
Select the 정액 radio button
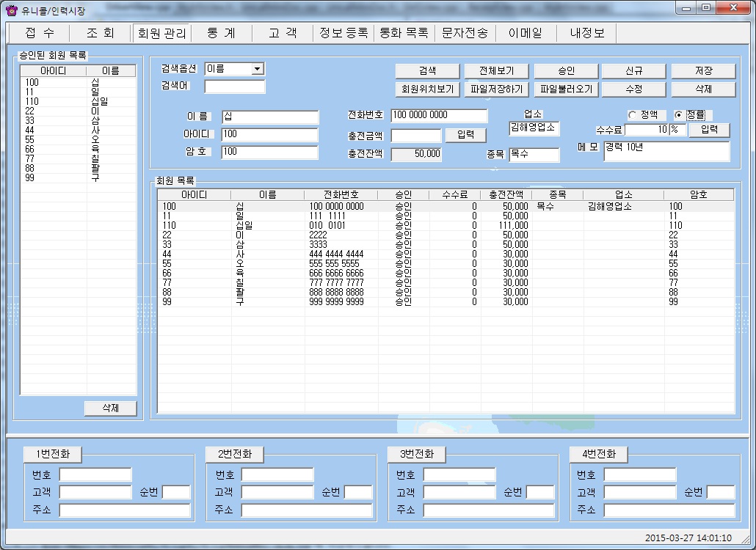pyautogui.click(x=632, y=115)
